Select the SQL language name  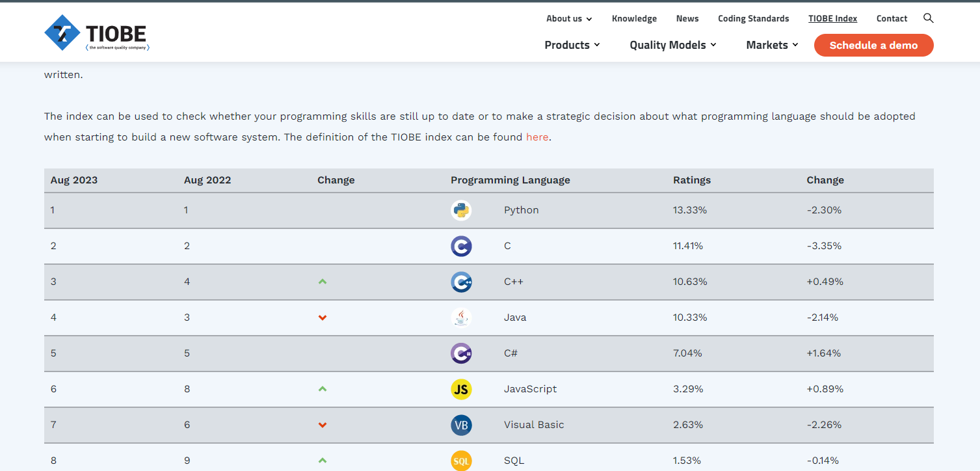click(x=514, y=461)
